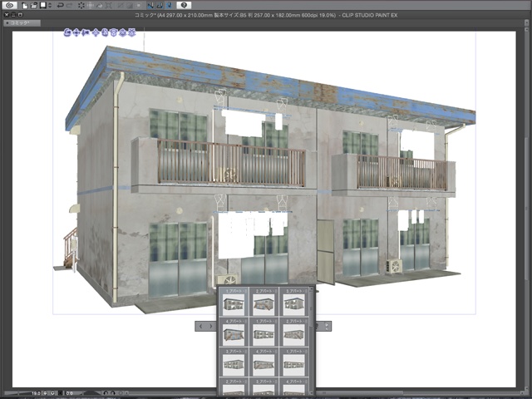Click the canvas vertical scrollbar on right
Viewport: 532px width, 399px height.
click(x=526, y=210)
